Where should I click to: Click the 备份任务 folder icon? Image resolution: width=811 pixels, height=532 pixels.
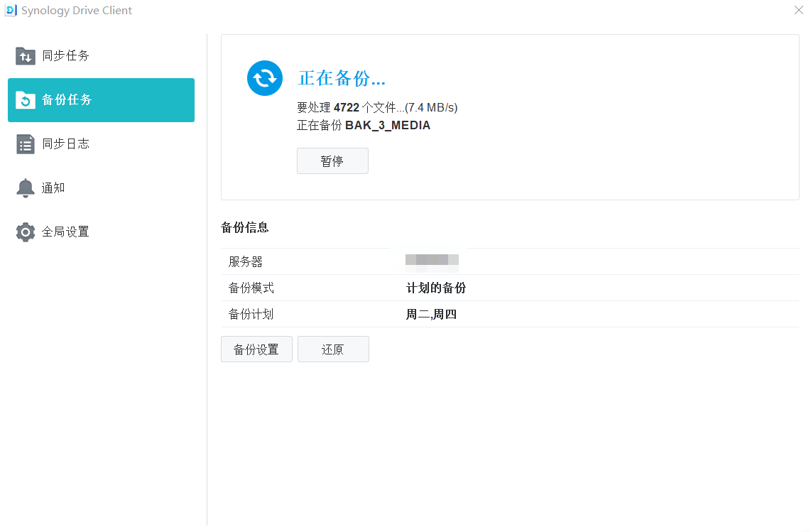click(26, 100)
